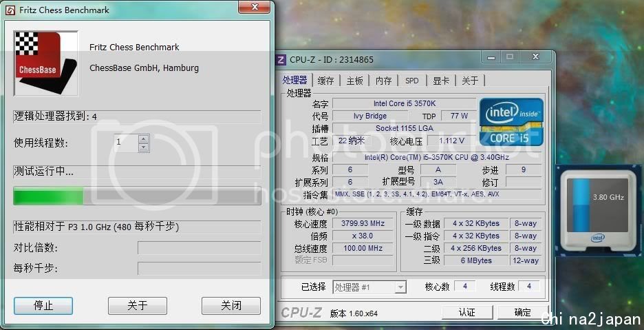
Task: Click the x 38.0 multiplier value
Action: pos(363,236)
